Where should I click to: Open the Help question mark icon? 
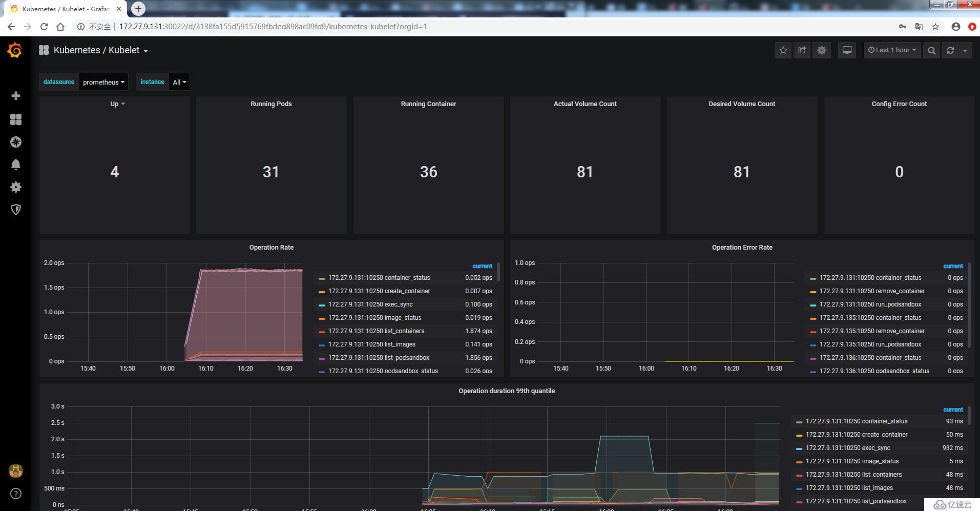[16, 494]
